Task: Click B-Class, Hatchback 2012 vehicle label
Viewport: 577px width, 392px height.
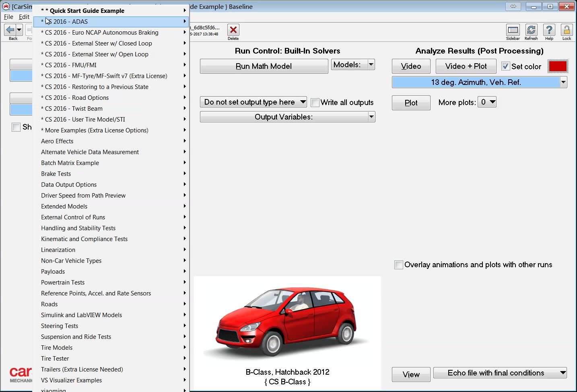Action: 288,372
